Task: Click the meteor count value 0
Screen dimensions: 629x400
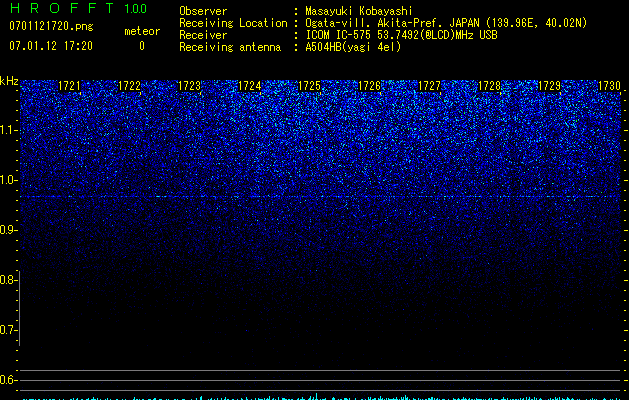Action: (142, 46)
